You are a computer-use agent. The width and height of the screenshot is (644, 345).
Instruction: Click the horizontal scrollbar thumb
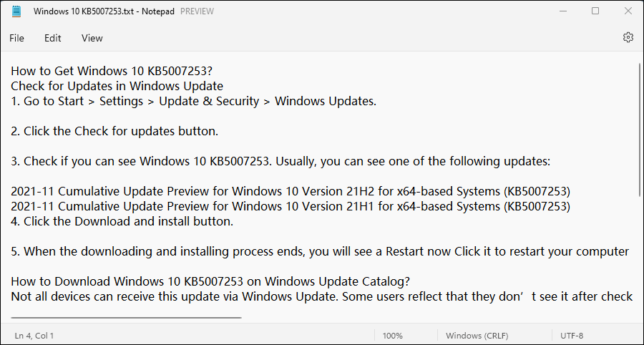tap(126, 317)
